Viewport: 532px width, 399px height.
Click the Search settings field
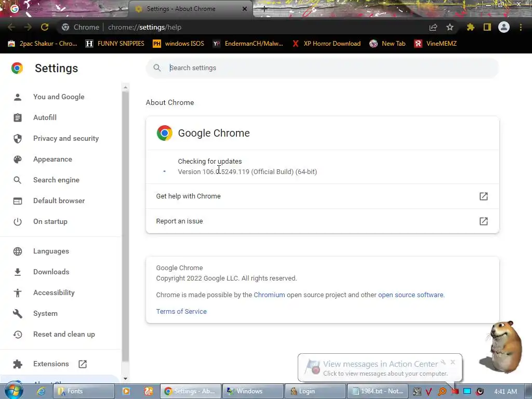(x=322, y=68)
